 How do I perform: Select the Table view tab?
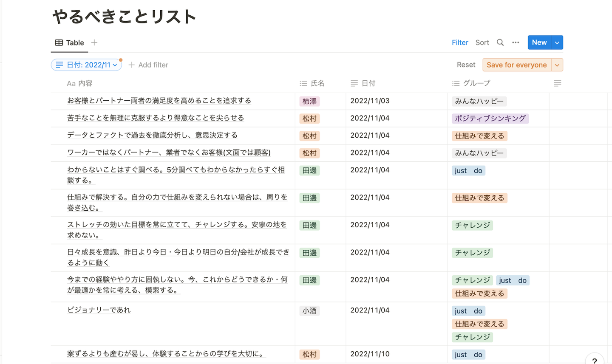pyautogui.click(x=70, y=43)
